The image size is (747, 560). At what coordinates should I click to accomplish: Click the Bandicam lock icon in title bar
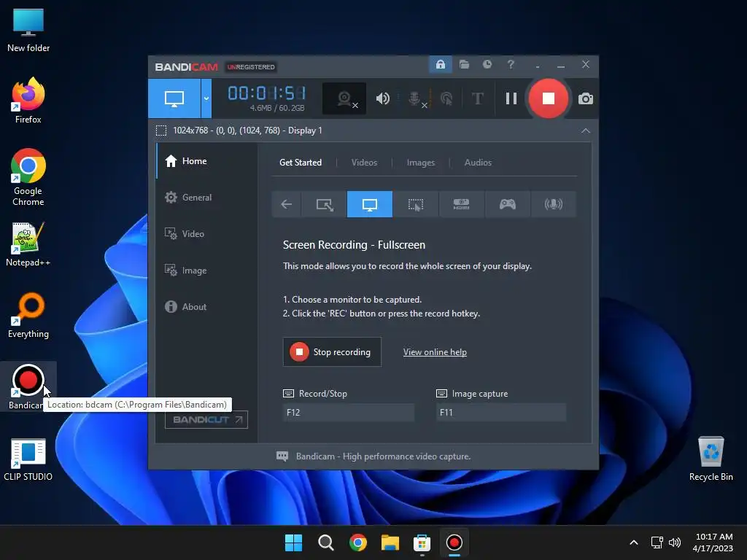click(440, 64)
